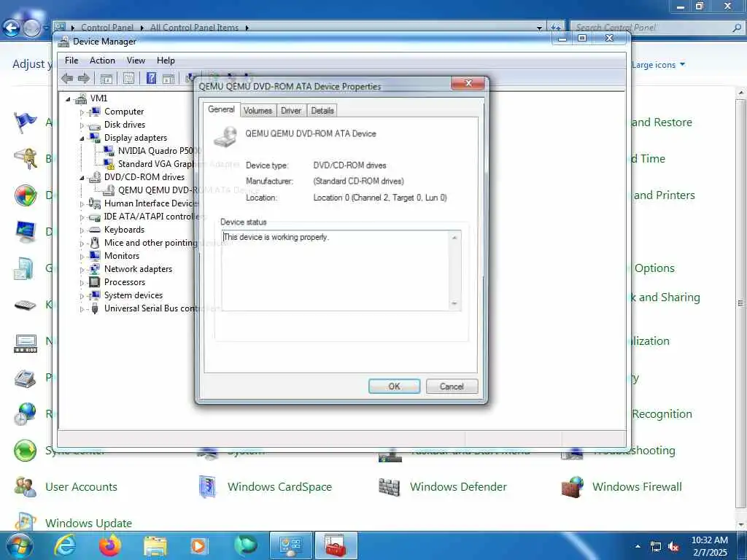This screenshot has width=747, height=560.
Task: Click Cancel in the Properties dialog
Action: point(452,386)
